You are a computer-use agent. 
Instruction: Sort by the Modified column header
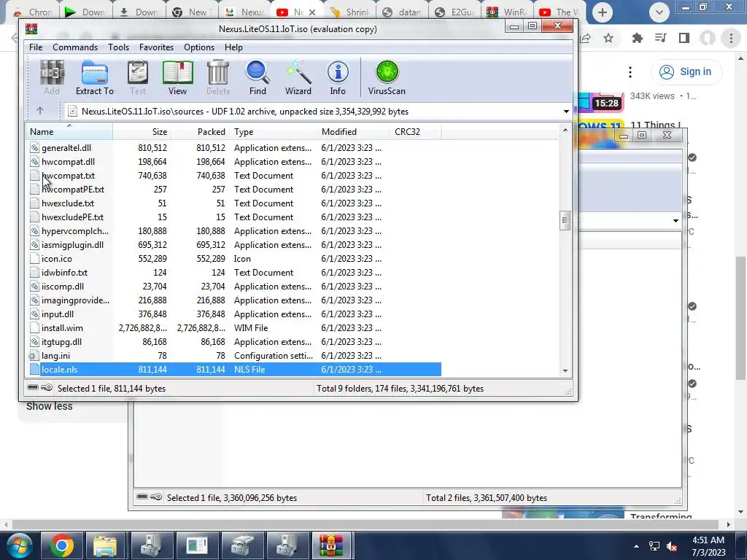pos(353,131)
